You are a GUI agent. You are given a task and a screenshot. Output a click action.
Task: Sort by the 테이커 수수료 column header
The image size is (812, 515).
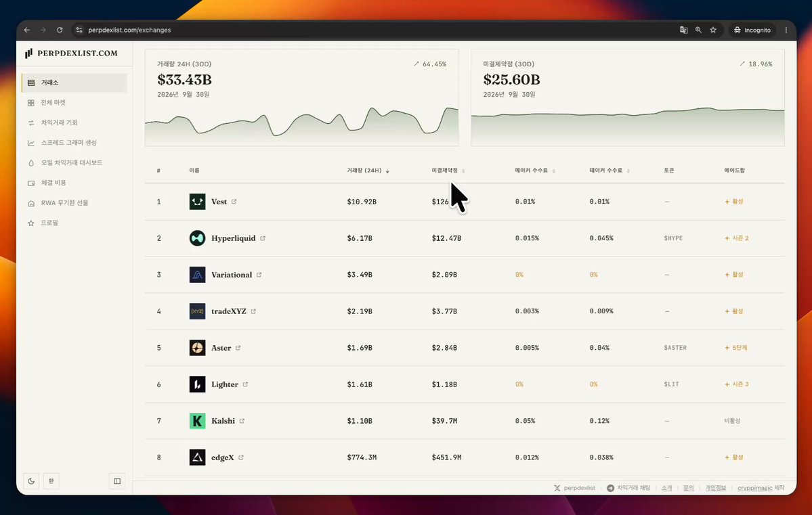pyautogui.click(x=610, y=171)
